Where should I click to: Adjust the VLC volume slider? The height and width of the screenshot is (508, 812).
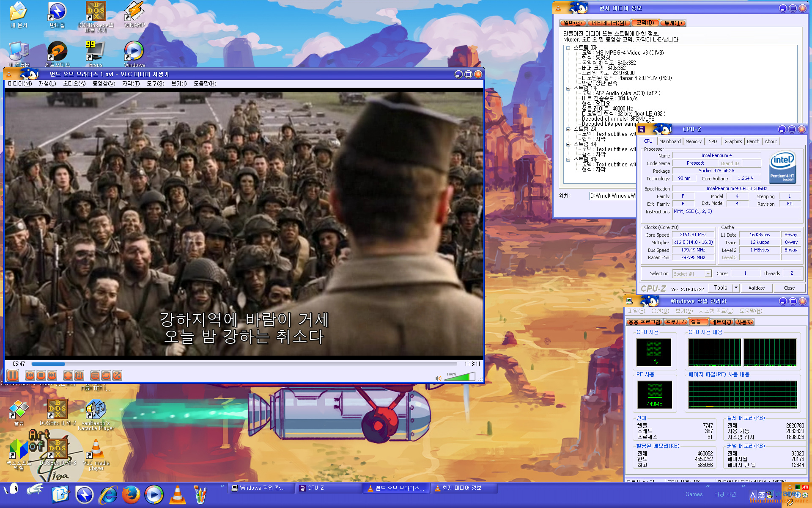pyautogui.click(x=460, y=377)
